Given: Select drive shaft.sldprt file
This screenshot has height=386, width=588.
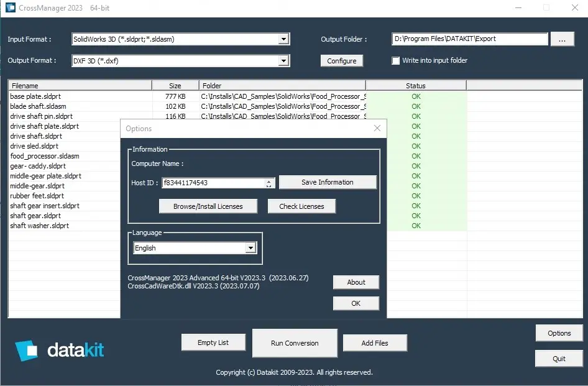Looking at the screenshot, I should (36, 136).
